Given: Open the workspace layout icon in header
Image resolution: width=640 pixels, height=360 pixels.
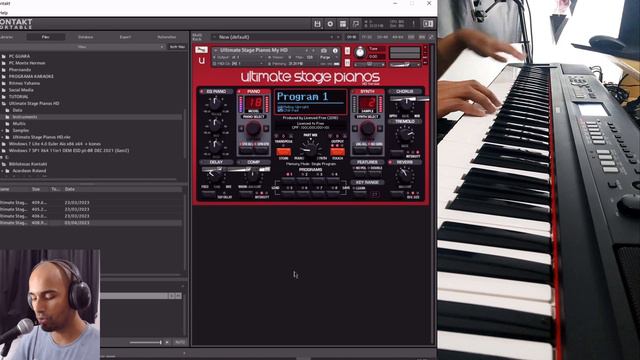Looking at the screenshot, I should pos(343,24).
